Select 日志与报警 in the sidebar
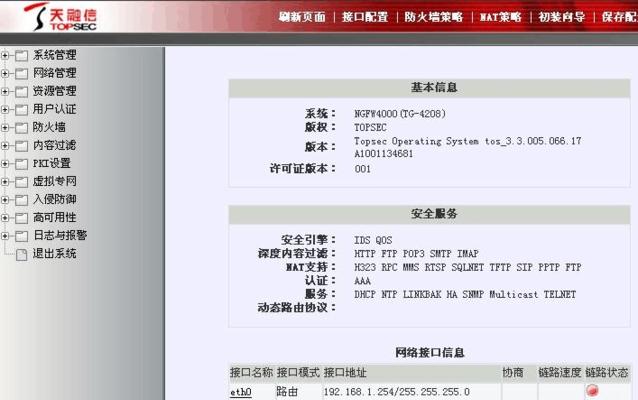Viewport: 638px width, 400px height. coord(60,235)
